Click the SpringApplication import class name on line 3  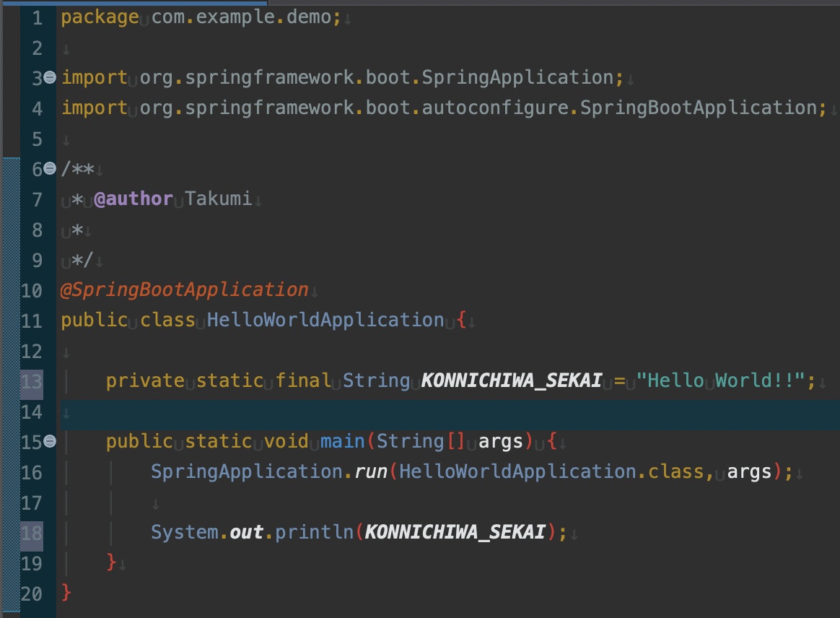pos(517,78)
